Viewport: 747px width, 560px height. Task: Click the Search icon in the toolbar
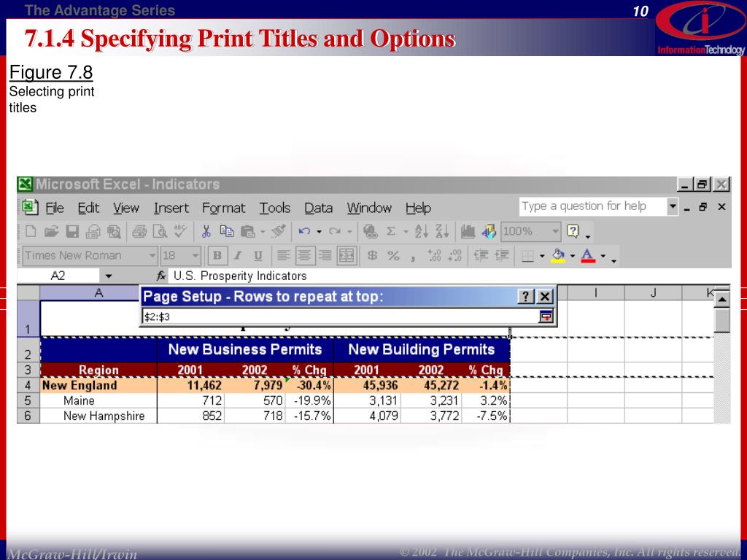tap(114, 232)
